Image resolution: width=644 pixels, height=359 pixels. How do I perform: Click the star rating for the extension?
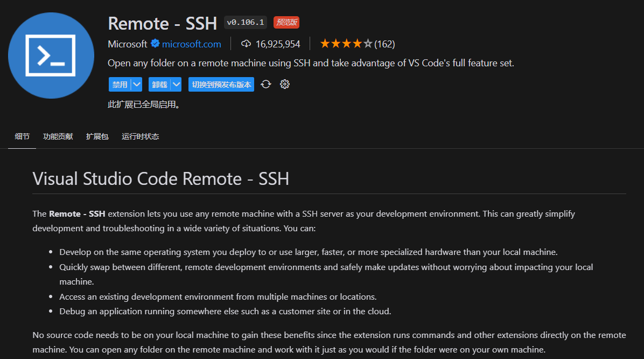coord(346,44)
